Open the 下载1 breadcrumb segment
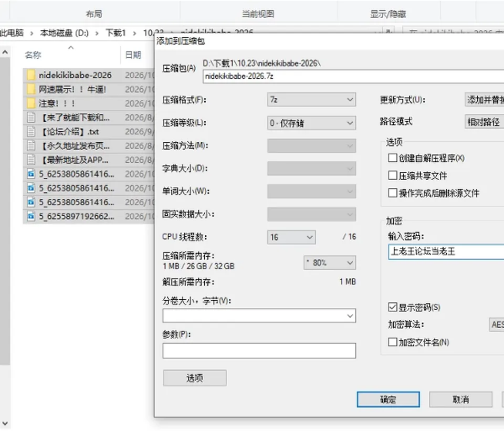The width and height of the screenshot is (504, 431). [115, 33]
